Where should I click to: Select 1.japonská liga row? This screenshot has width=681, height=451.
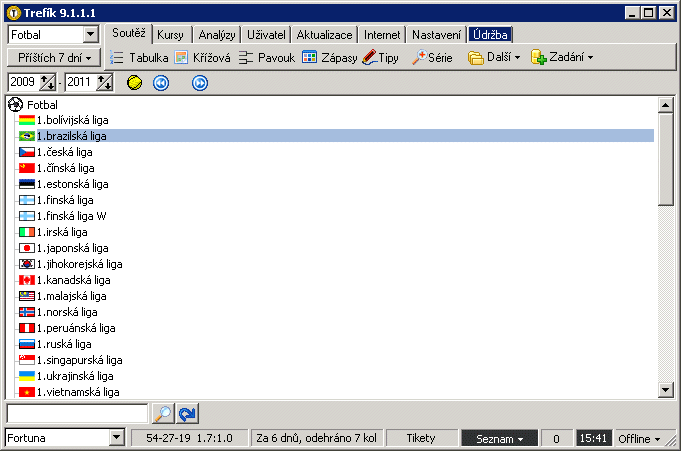coord(73,248)
